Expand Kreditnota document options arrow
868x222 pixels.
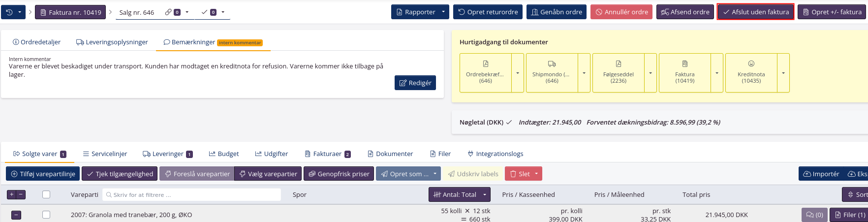click(x=783, y=73)
